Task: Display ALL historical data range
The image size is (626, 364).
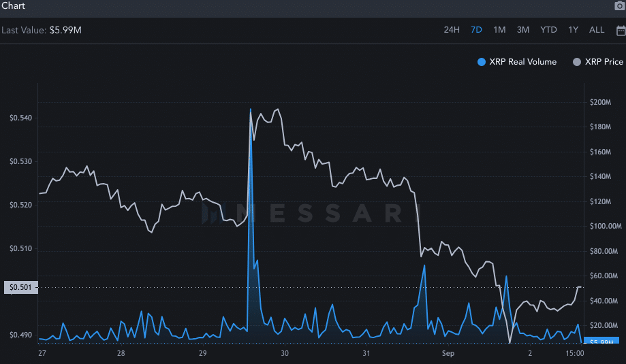Action: (597, 30)
